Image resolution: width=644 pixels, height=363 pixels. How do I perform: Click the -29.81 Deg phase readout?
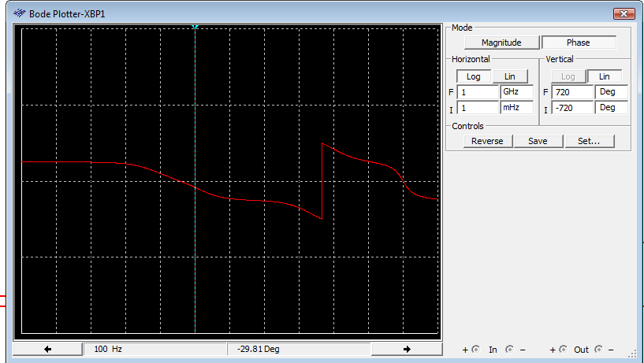299,349
